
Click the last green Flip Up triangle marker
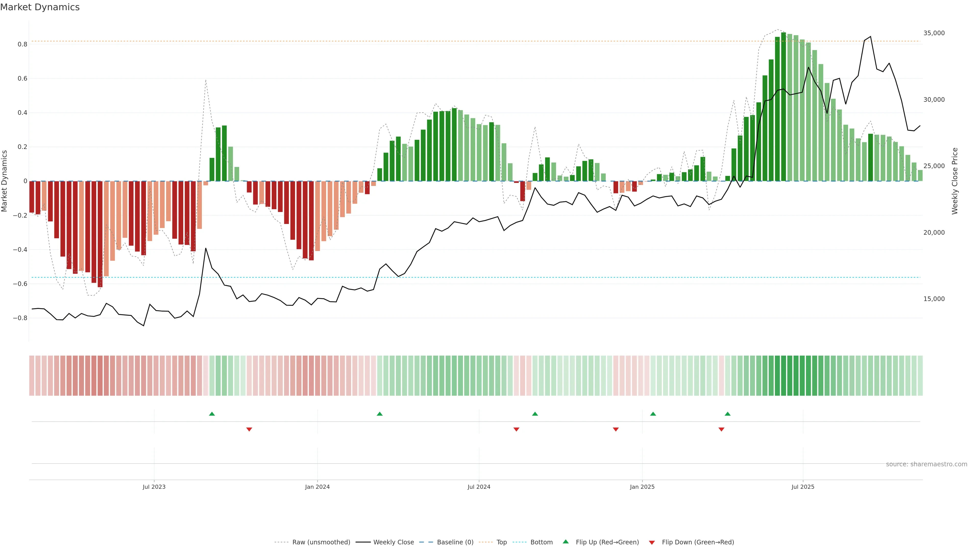727,414
